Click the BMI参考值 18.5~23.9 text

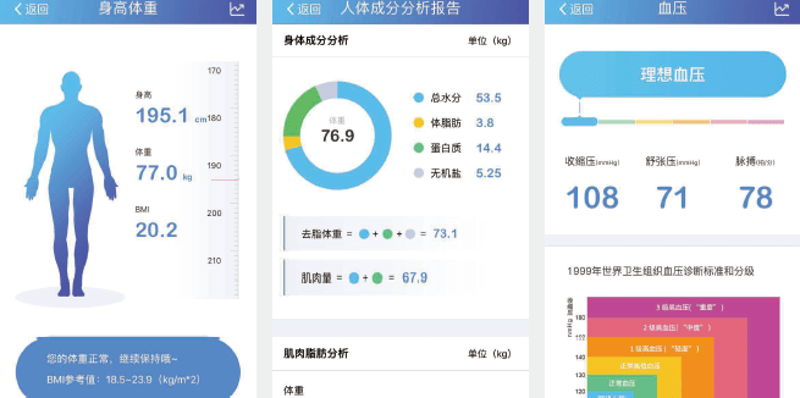point(124,380)
